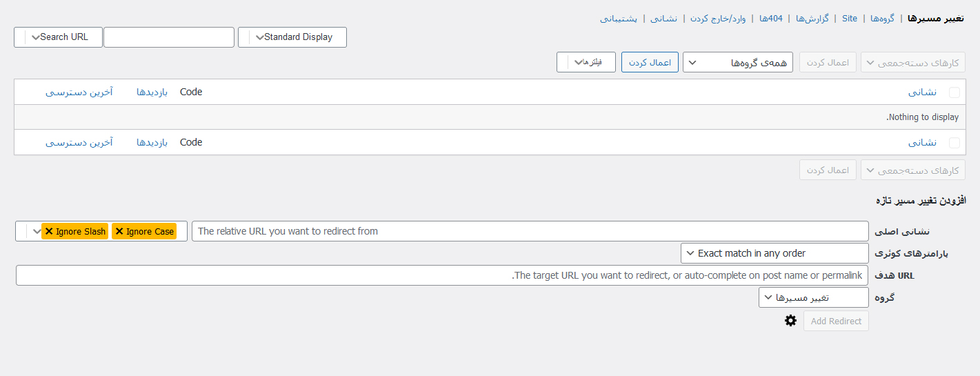Image resolution: width=980 pixels, height=376 pixels.
Task: Click the target URL input field
Action: pyautogui.click(x=442, y=275)
